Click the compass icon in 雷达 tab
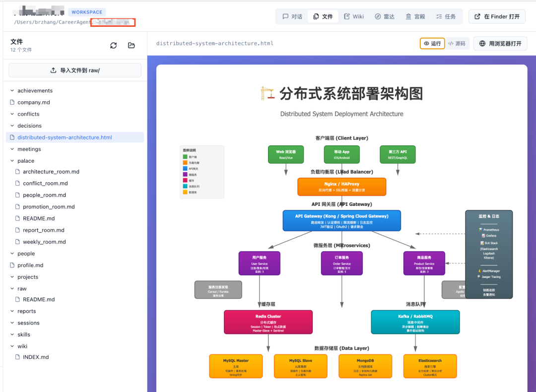This screenshot has width=536, height=392. click(378, 16)
